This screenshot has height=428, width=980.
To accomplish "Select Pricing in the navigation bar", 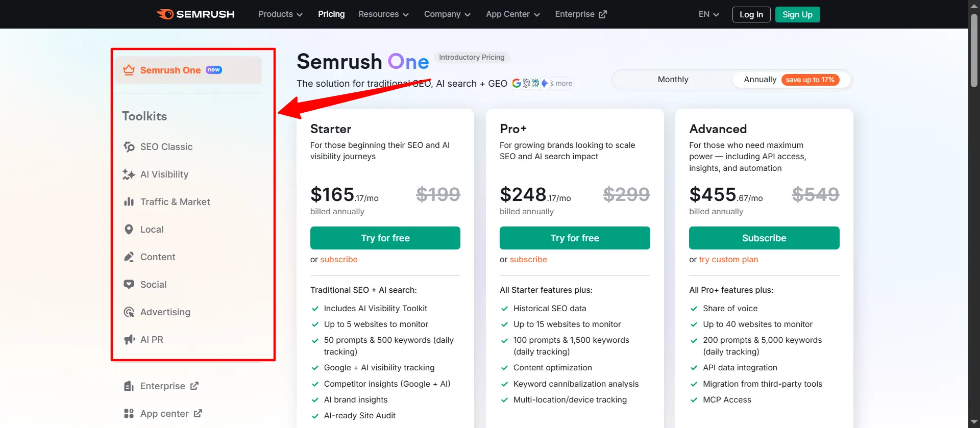I will click(x=331, y=14).
